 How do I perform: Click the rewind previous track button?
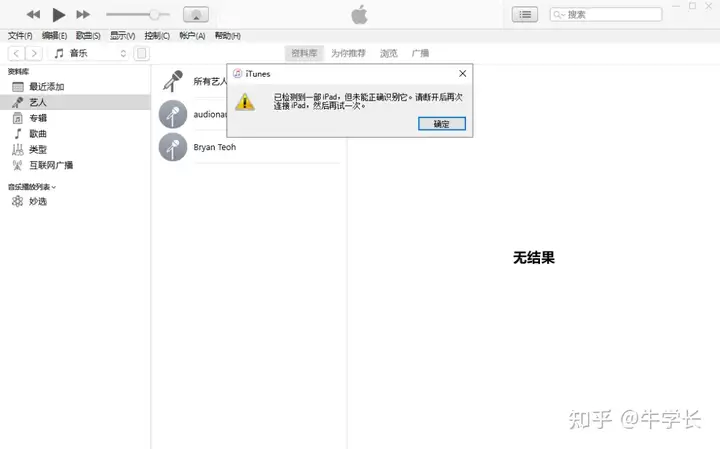coord(33,15)
